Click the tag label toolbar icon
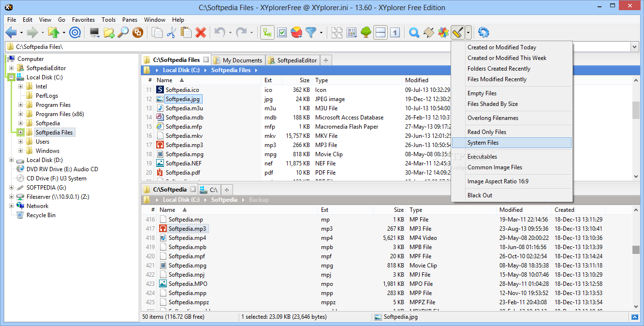Screen dimensions: 644x326 [428, 32]
